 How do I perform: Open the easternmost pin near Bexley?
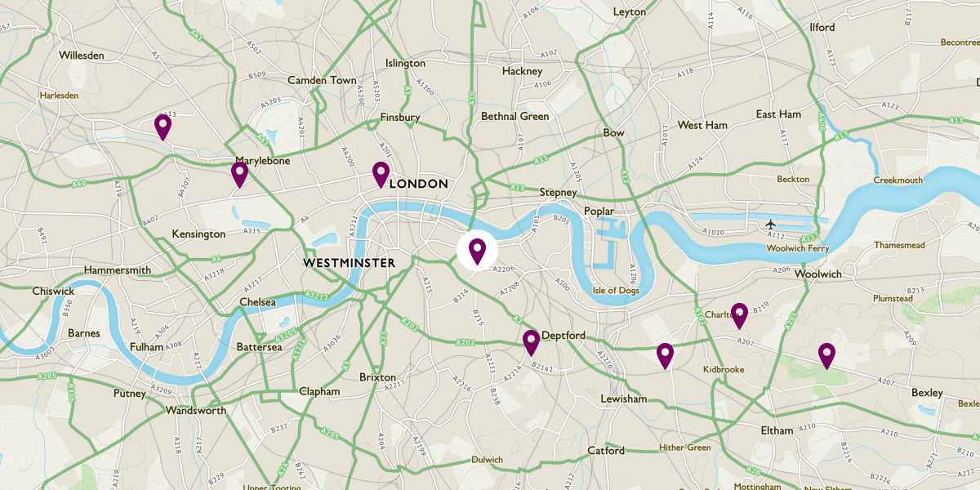tap(827, 357)
